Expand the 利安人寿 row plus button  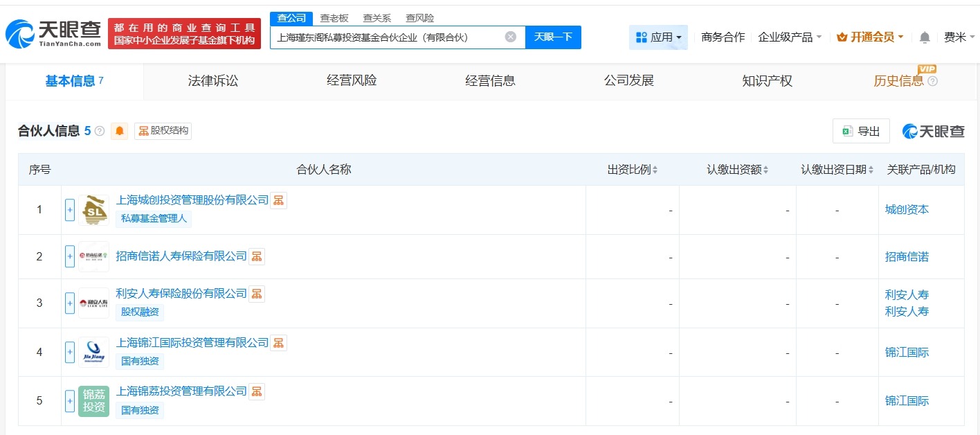(70, 303)
